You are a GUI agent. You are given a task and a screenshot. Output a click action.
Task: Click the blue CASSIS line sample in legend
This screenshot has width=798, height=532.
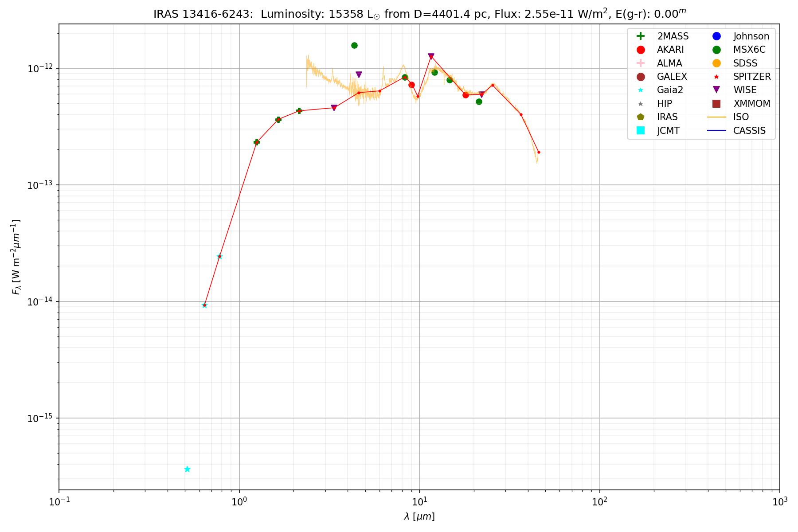point(716,130)
